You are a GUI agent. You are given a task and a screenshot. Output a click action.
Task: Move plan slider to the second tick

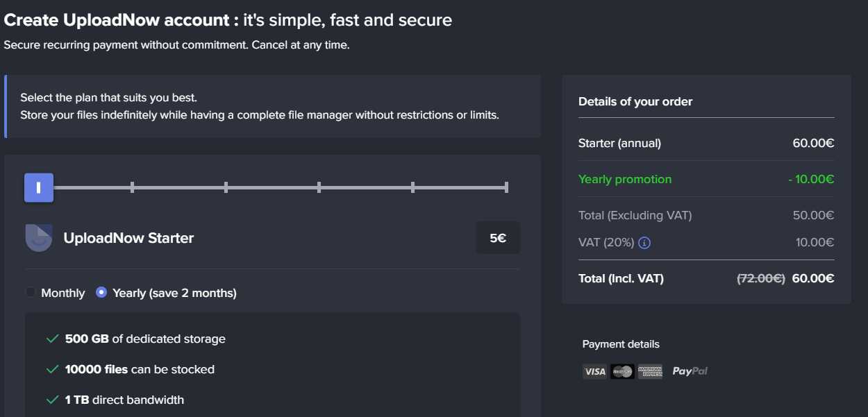click(x=132, y=187)
